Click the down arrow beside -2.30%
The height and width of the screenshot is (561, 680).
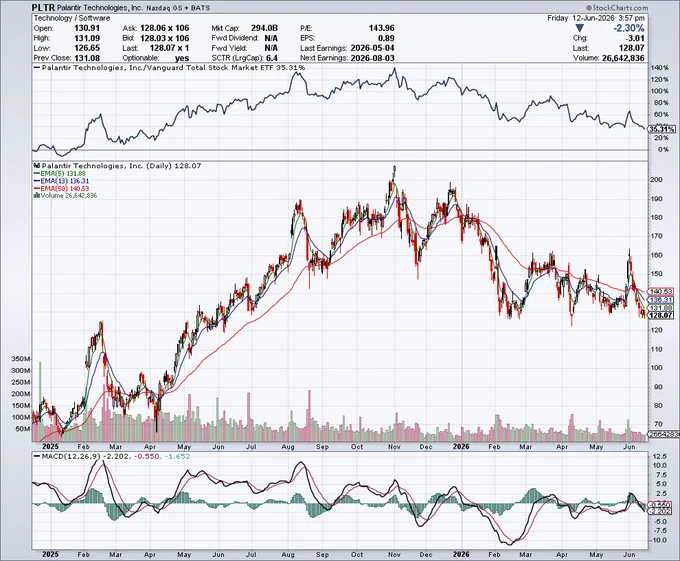[x=580, y=28]
